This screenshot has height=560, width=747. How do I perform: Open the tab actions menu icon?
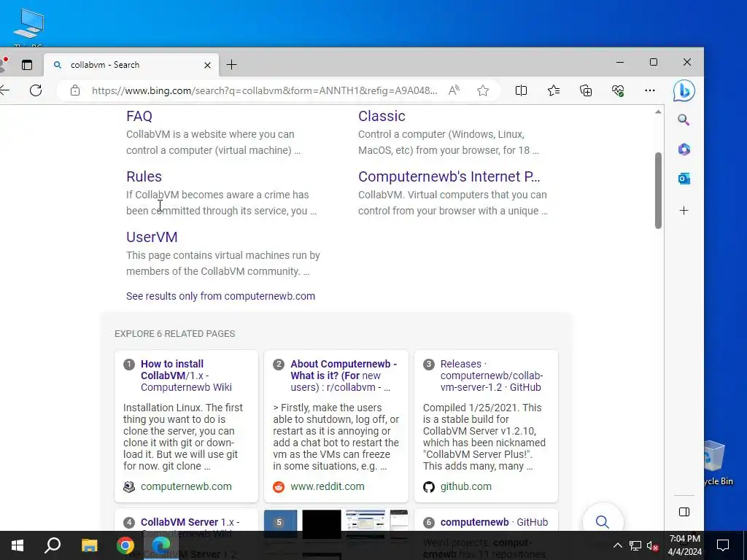click(x=27, y=65)
